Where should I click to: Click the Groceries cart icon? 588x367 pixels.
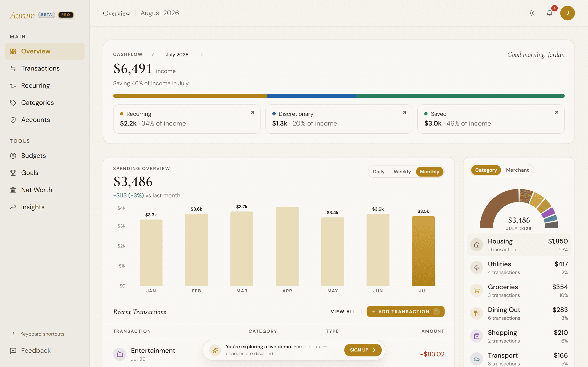(477, 291)
